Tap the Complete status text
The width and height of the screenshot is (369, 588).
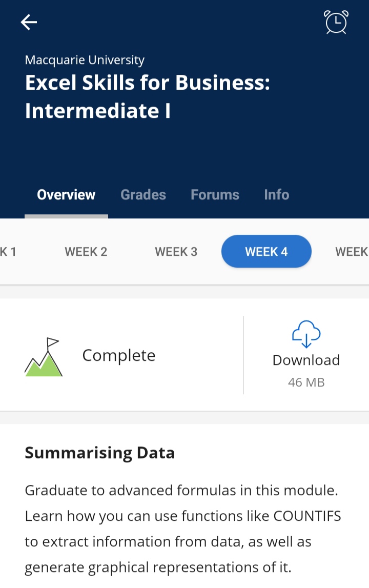point(118,355)
